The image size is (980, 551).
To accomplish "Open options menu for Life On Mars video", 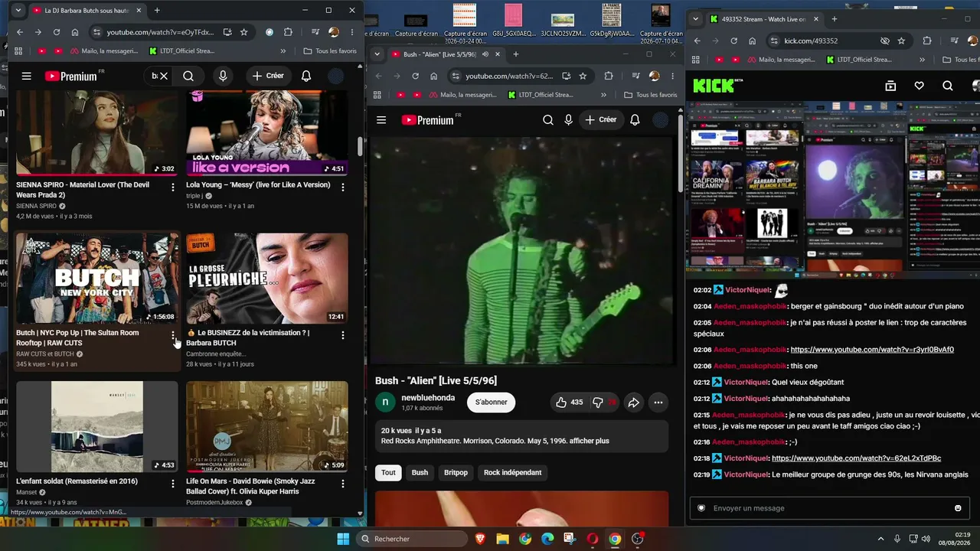I will click(x=342, y=484).
